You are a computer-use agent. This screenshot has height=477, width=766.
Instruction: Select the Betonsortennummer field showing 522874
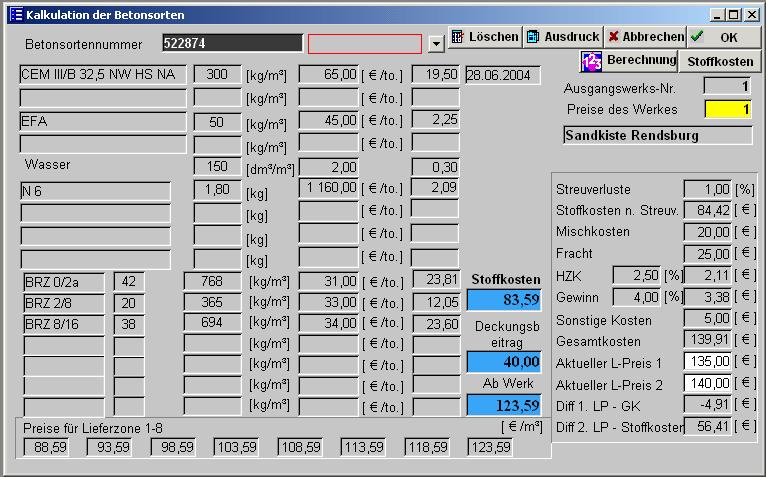tap(231, 44)
